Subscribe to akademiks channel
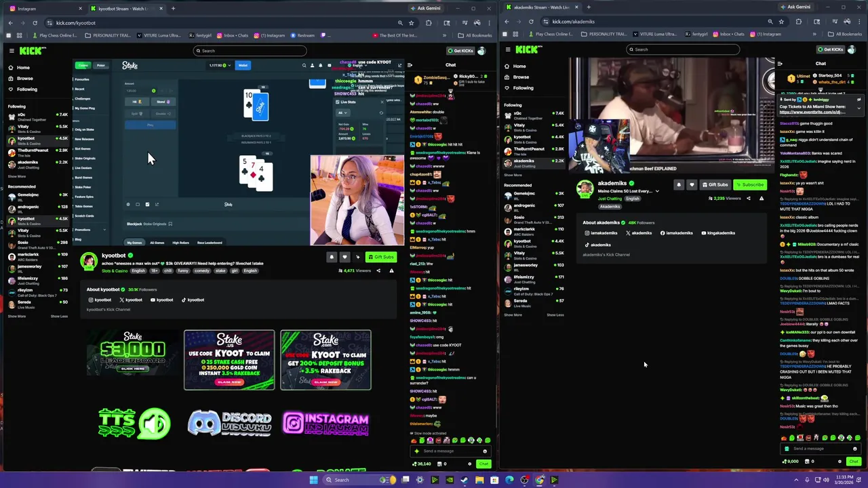Image resolution: width=868 pixels, height=488 pixels. (x=750, y=184)
